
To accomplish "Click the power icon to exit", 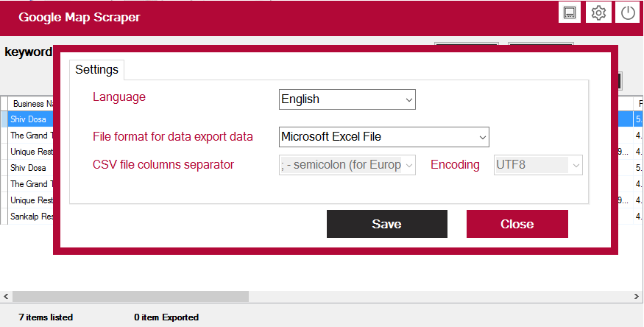I will pos(627,13).
